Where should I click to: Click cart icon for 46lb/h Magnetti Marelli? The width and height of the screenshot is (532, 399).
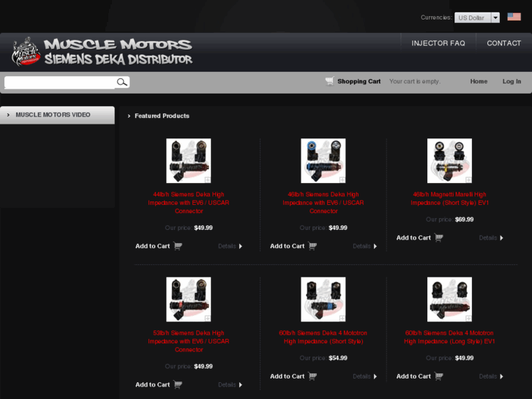[438, 238]
